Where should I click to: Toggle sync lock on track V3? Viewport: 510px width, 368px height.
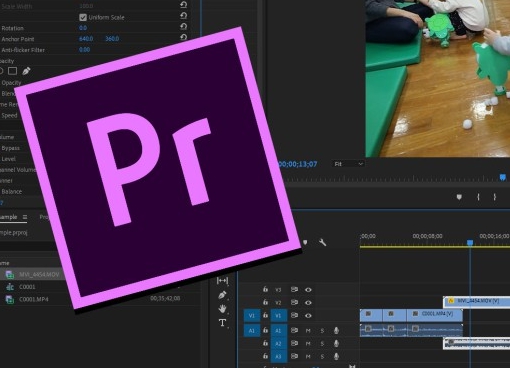point(294,289)
